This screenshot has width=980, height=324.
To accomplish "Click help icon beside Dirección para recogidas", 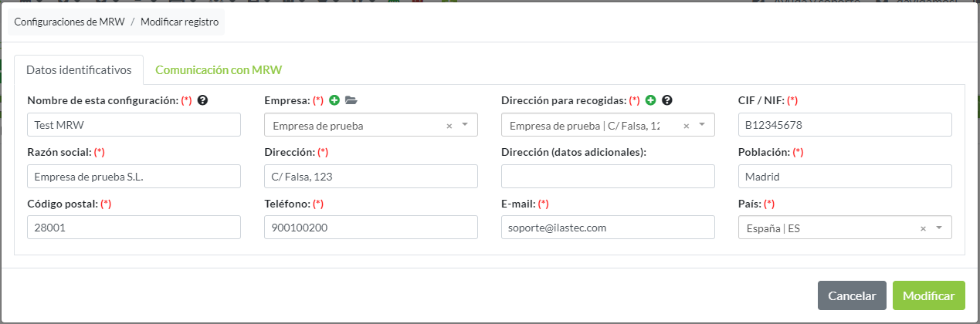I will pos(667,100).
